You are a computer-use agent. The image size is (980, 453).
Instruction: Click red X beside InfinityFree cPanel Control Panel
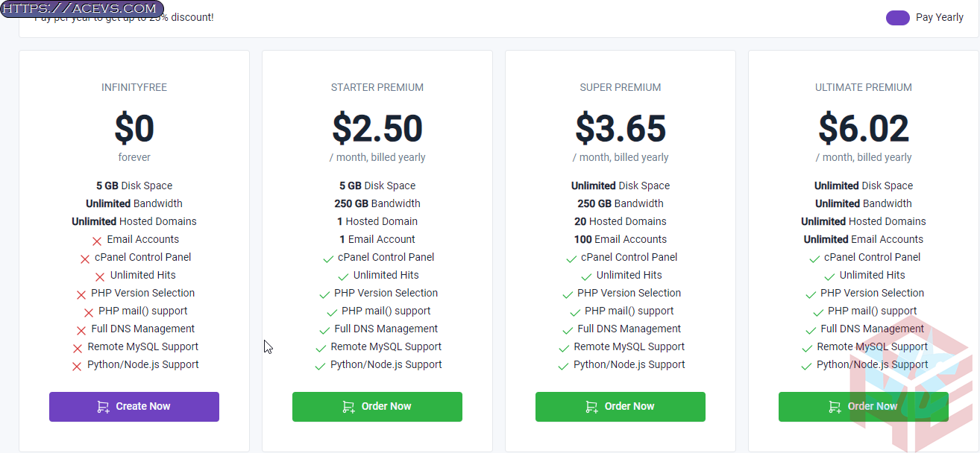(x=85, y=259)
